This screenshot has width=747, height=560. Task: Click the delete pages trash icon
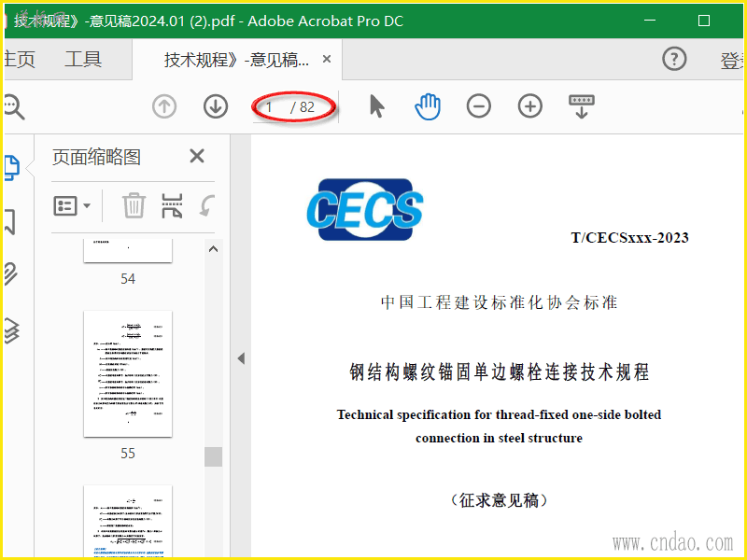[134, 205]
